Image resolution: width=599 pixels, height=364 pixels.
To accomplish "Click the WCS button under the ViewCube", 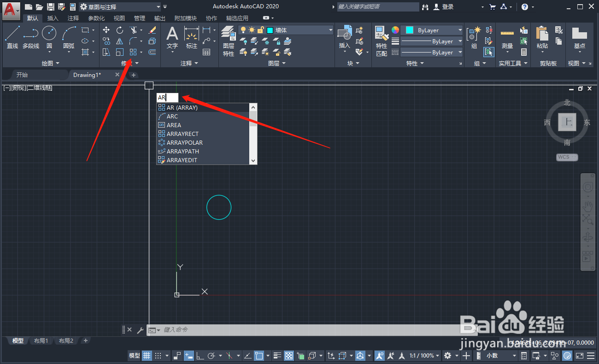I will [567, 157].
